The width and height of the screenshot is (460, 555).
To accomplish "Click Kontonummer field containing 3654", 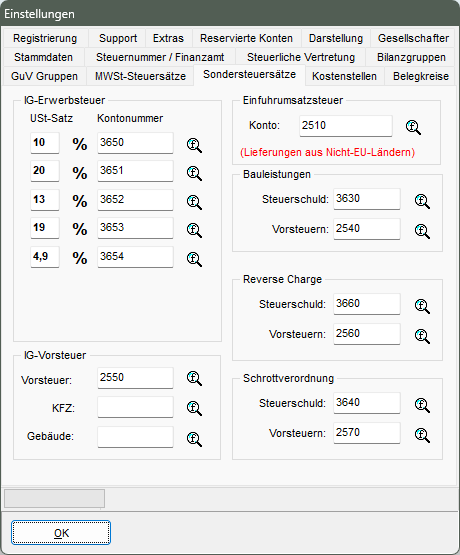I will click(136, 257).
